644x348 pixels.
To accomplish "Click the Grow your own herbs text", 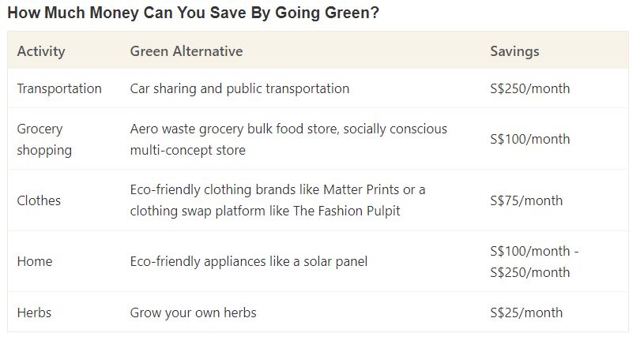I will click(x=193, y=312).
